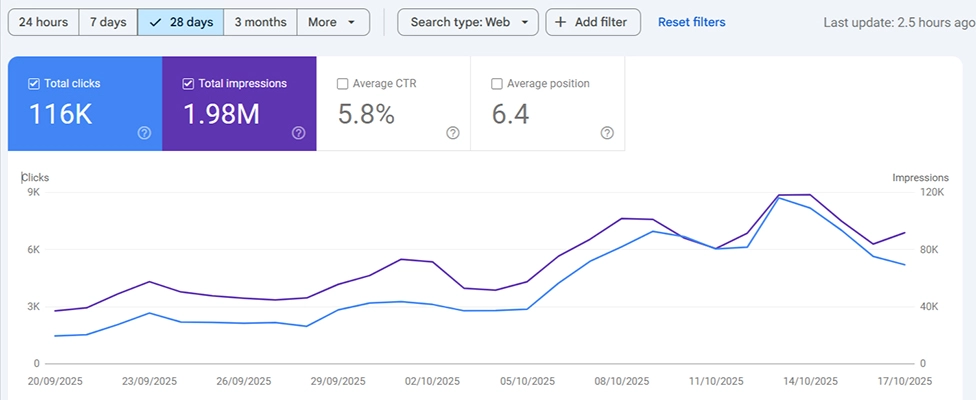Screen dimensions: 976x400
Task: Uncheck the Total impressions checkbox
Action: tap(188, 84)
